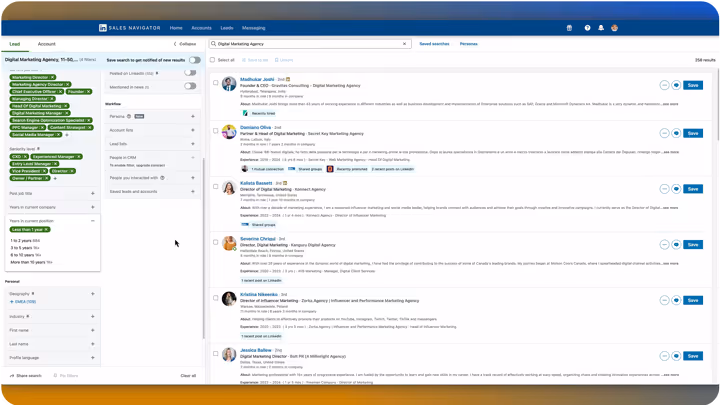
Task: Message Kalista Bassett via message icon
Action: [x=676, y=189]
